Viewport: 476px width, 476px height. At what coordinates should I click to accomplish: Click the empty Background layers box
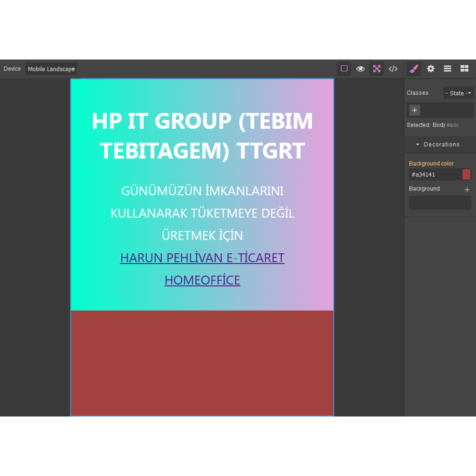[440, 203]
